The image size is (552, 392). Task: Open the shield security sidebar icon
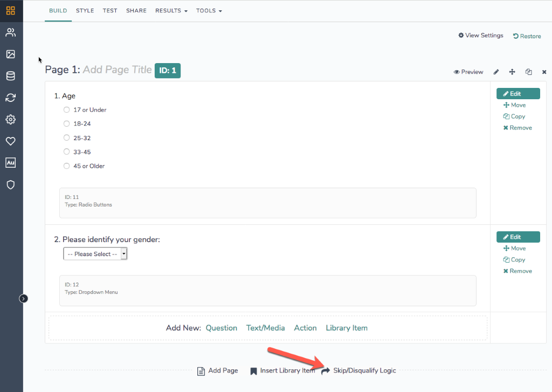pos(11,184)
